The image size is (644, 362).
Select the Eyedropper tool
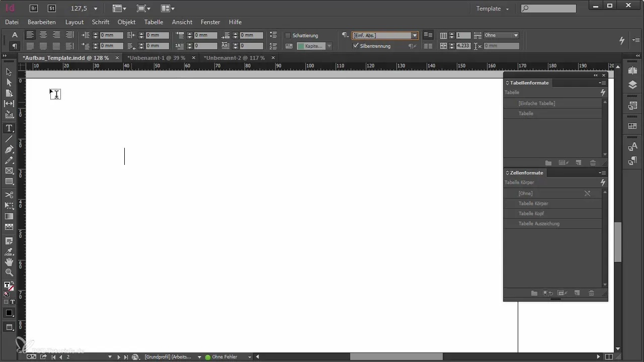pyautogui.click(x=9, y=251)
